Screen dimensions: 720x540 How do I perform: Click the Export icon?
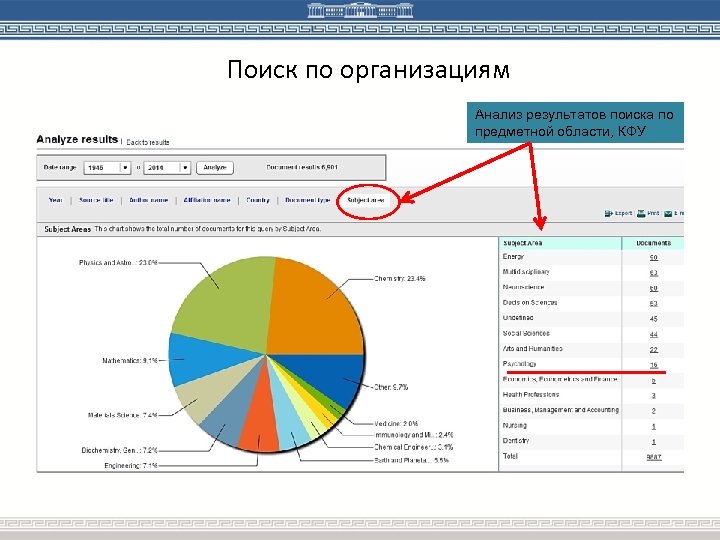(609, 214)
